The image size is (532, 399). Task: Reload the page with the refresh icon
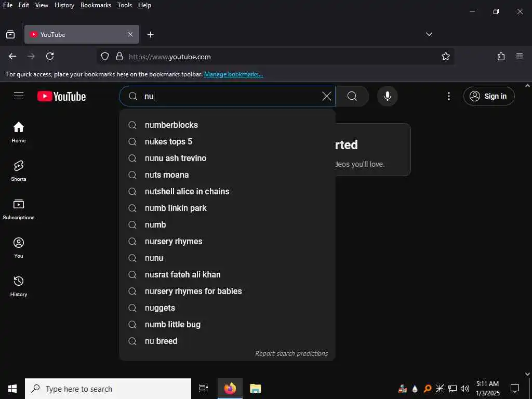pyautogui.click(x=50, y=56)
